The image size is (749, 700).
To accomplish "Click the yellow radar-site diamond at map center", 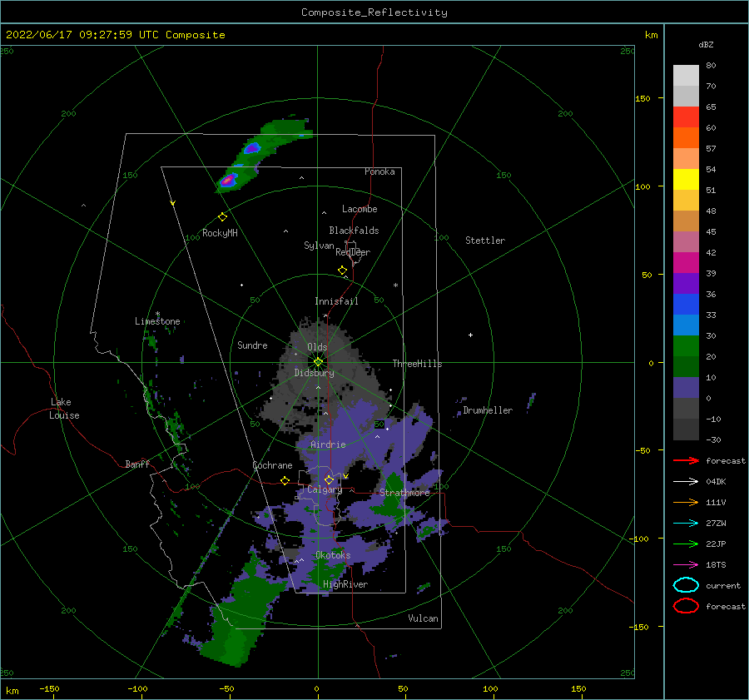I will point(318,362).
